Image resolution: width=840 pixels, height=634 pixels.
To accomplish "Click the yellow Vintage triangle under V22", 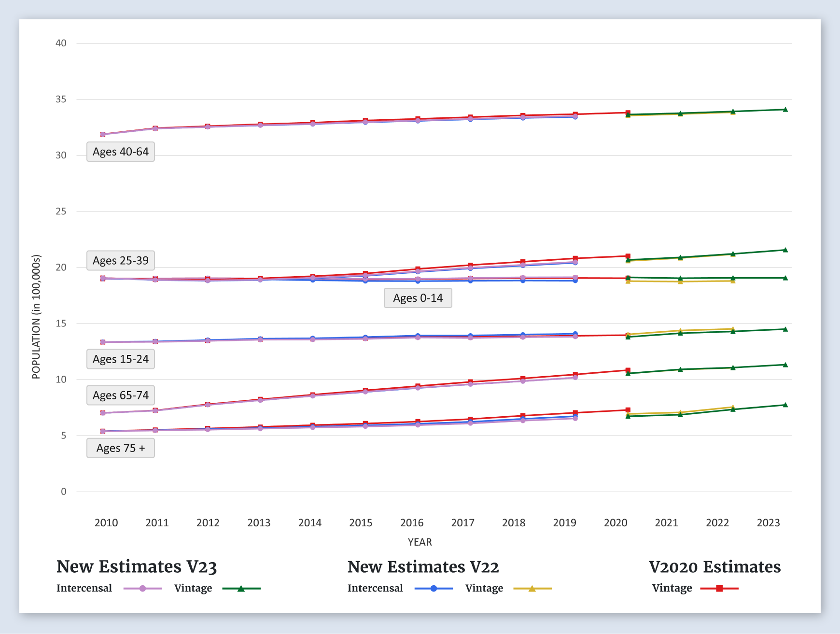I will (x=532, y=589).
